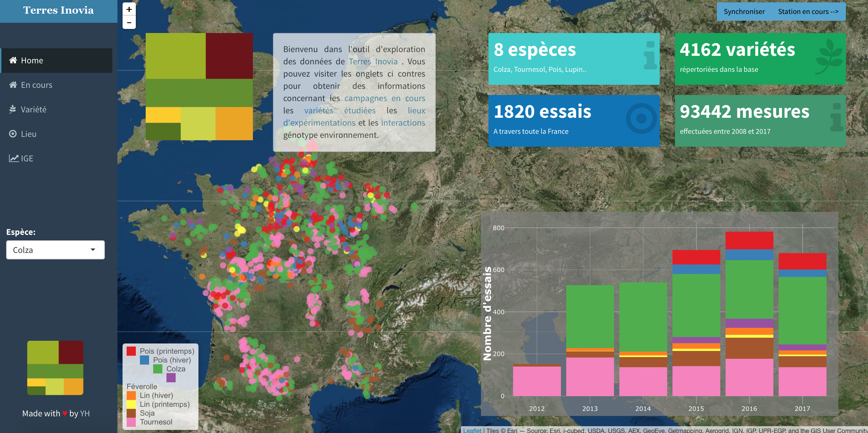Click the leaf icon beside Variété
This screenshot has width=868, height=433.
(13, 109)
